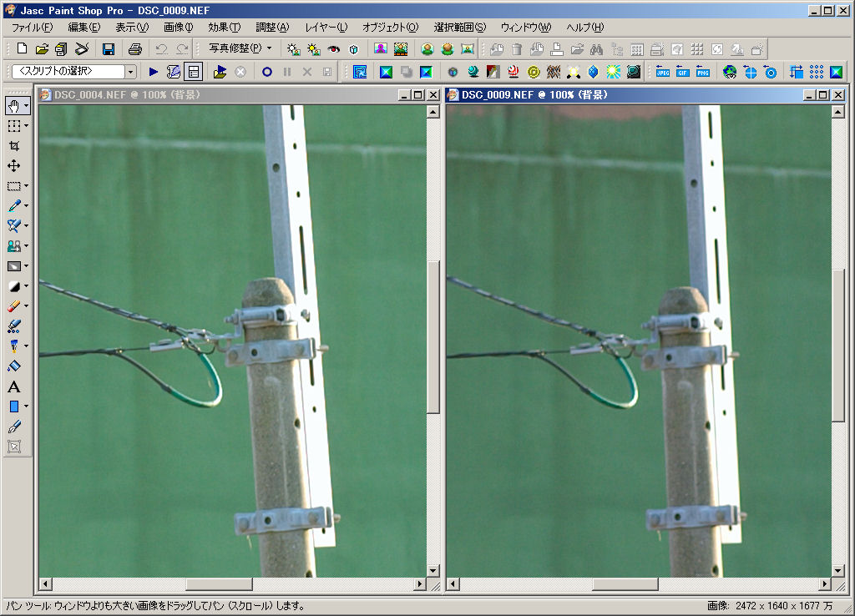Open the 効果(T) menu

pyautogui.click(x=224, y=28)
